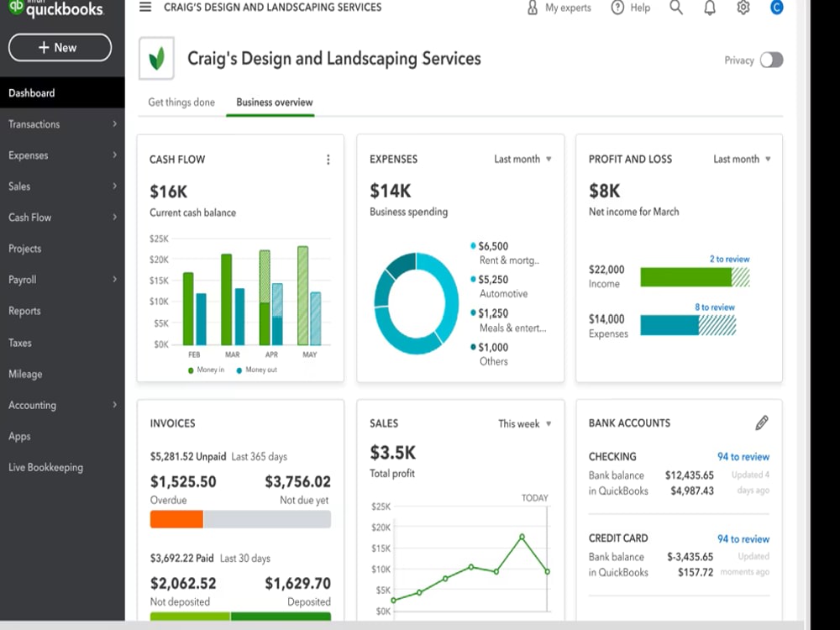
Task: Open Reports in sidebar
Action: [62, 311]
